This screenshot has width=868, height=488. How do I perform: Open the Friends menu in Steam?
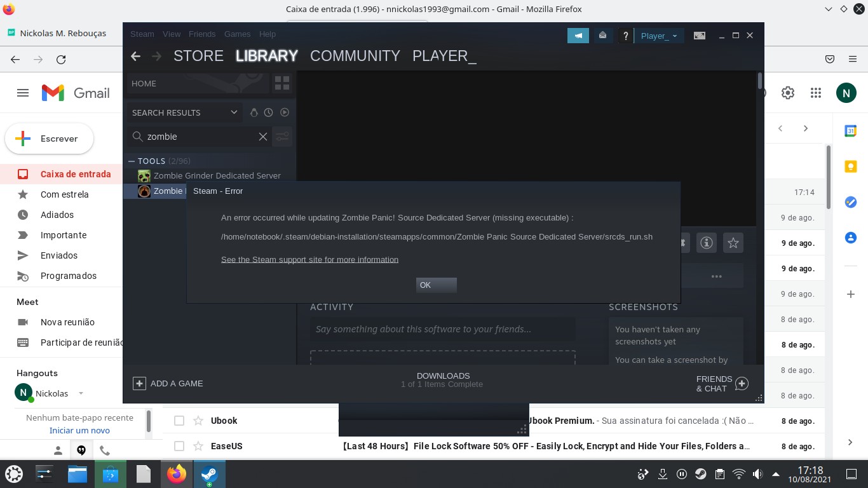point(202,34)
